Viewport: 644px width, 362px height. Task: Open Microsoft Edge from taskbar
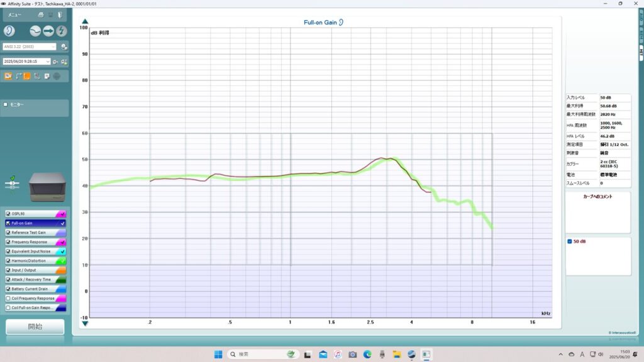click(x=367, y=354)
